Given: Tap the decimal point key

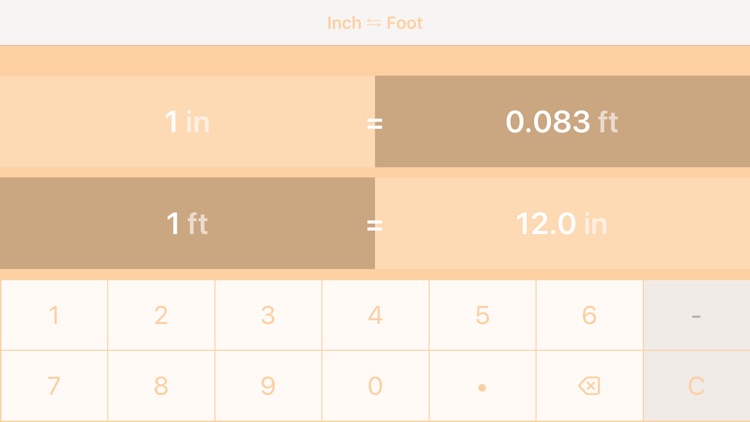Looking at the screenshot, I should point(482,386).
